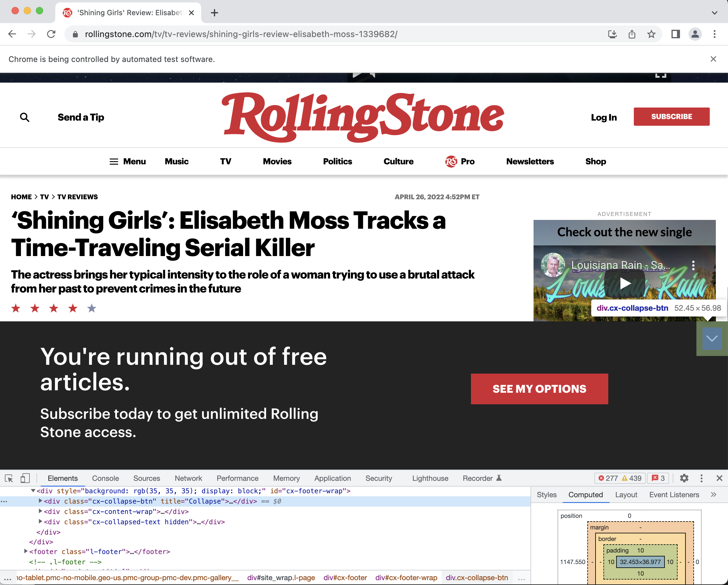Open the TV nav section
This screenshot has width=728, height=585.
tap(225, 161)
